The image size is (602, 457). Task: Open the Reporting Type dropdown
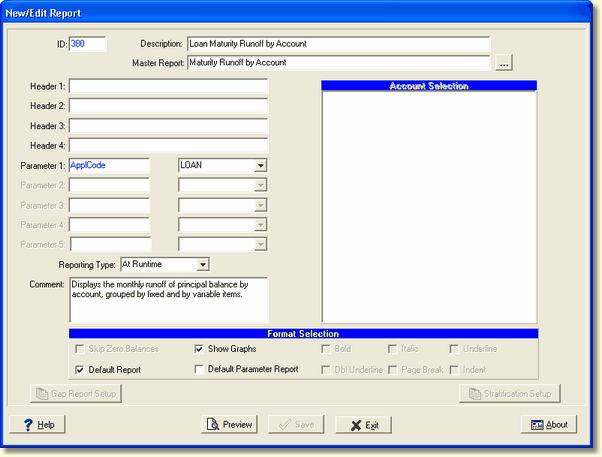[202, 264]
